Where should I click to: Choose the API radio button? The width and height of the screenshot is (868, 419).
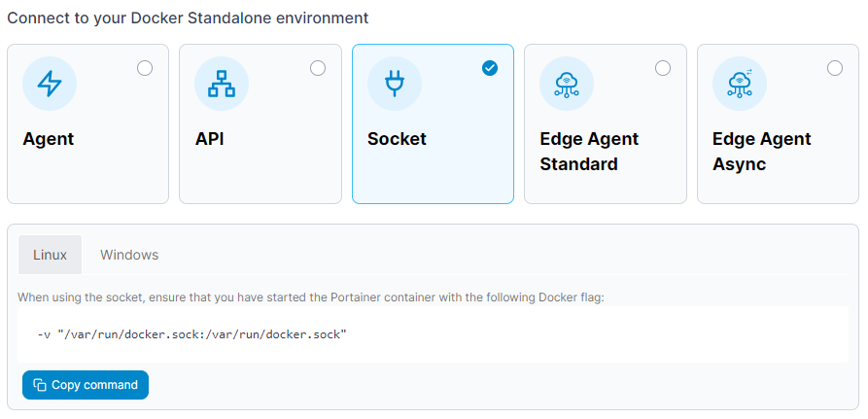pos(318,68)
